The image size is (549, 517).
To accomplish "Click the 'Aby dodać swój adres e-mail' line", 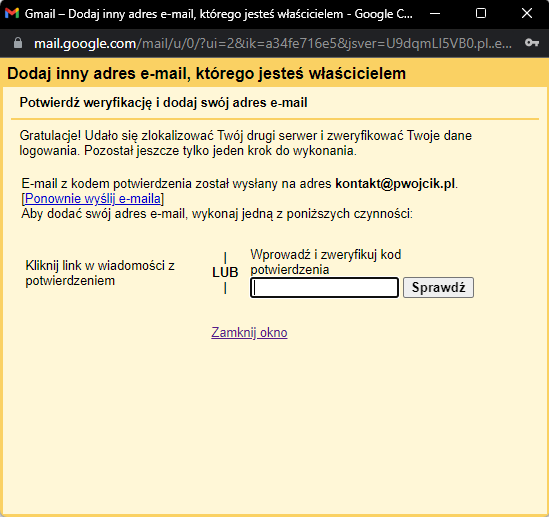I will click(x=217, y=214).
